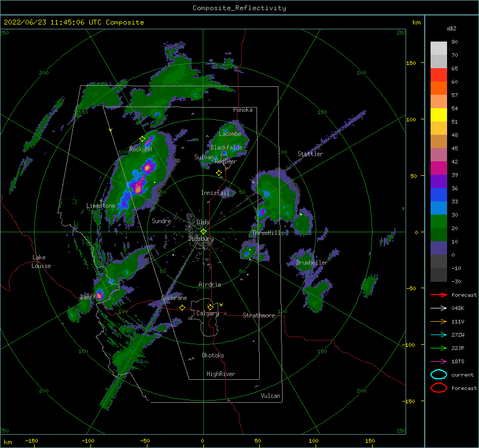479x448 pixels.
Task: Click the light gray 70-80 dBZ swatch
Action: point(439,48)
